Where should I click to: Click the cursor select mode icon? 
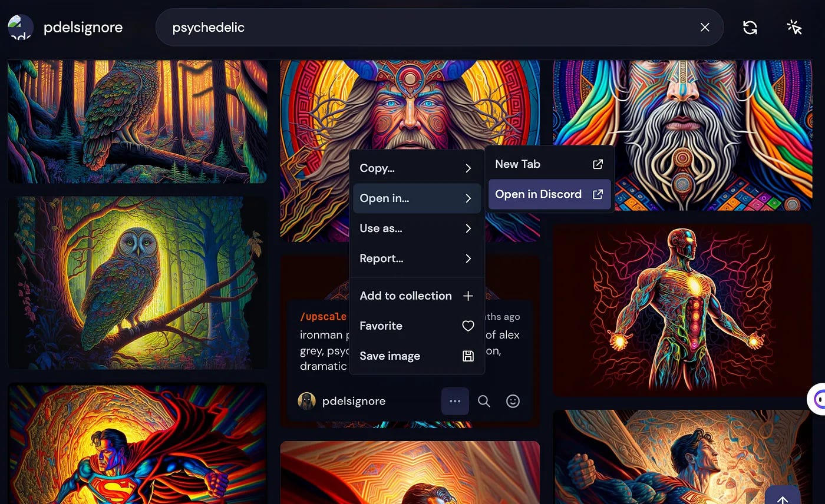pos(794,27)
